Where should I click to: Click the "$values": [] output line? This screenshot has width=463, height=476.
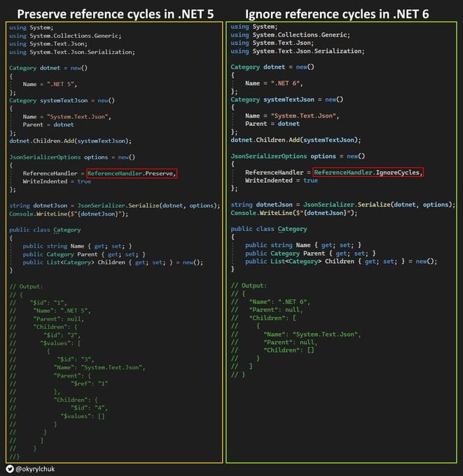[83, 416]
